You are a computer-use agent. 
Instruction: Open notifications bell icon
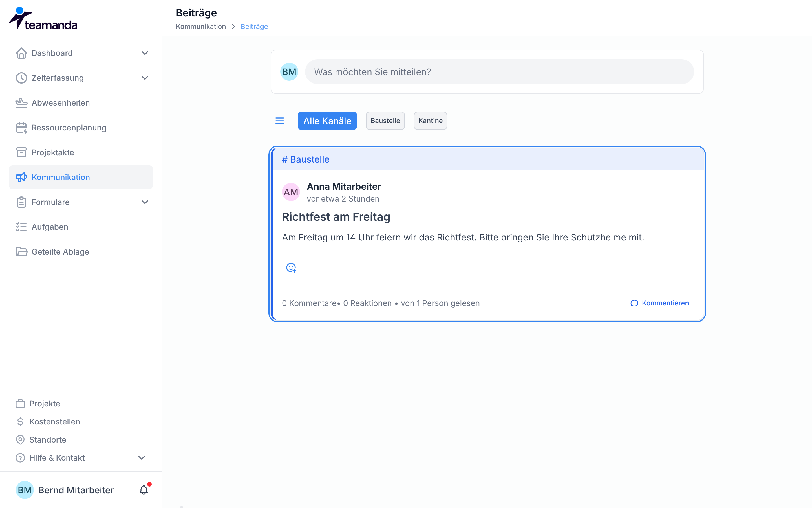coord(144,490)
